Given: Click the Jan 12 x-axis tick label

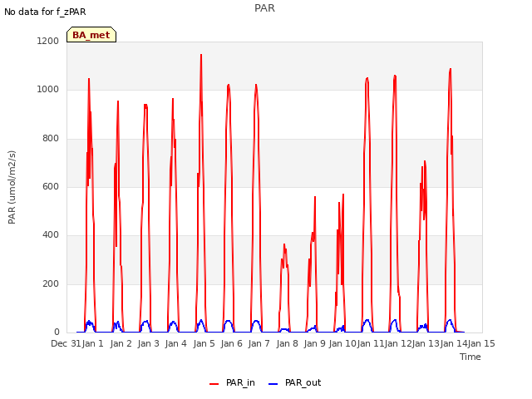Looking at the screenshot, I should (x=398, y=343).
